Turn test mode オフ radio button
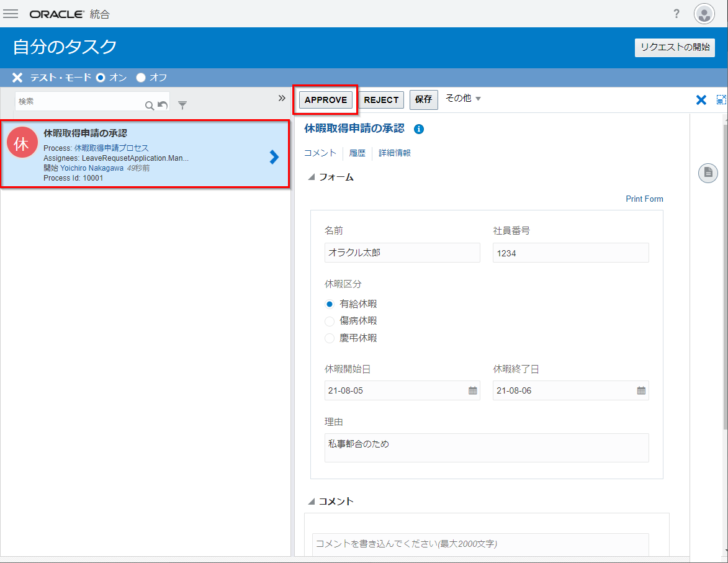The image size is (728, 563). point(141,78)
